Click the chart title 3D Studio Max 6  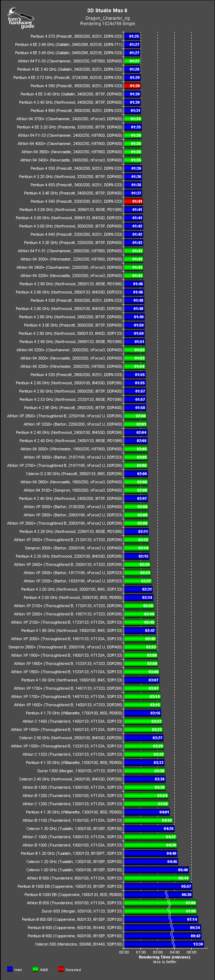click(x=107, y=10)
